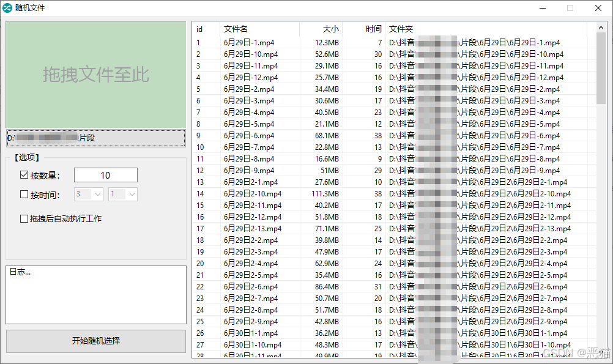
Task: Sort by the 时间 column header
Action: click(x=364, y=29)
